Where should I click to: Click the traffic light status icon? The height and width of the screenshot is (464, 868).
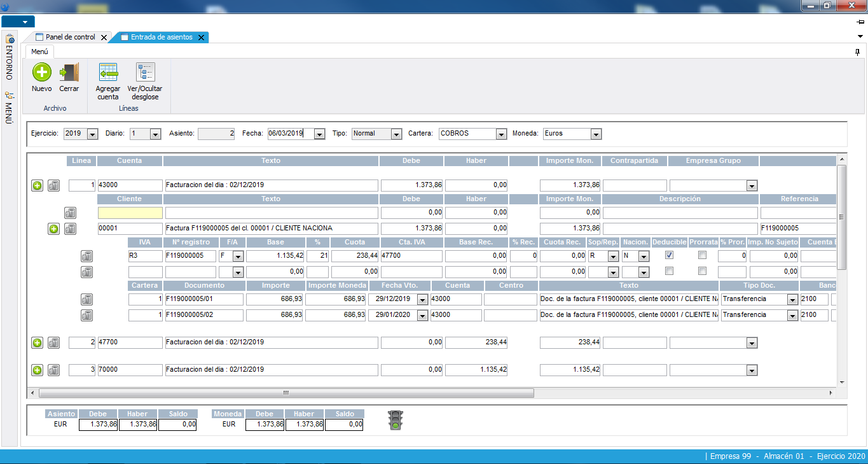(396, 420)
